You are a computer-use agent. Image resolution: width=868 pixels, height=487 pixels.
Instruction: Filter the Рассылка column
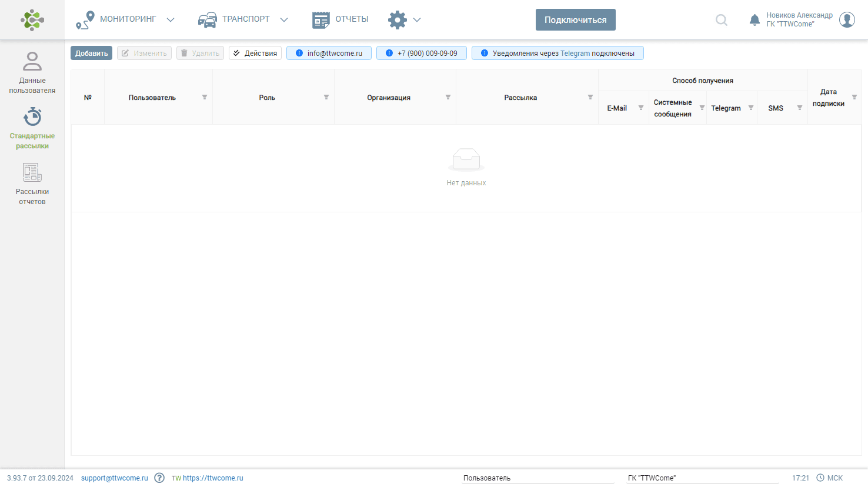pyautogui.click(x=590, y=97)
